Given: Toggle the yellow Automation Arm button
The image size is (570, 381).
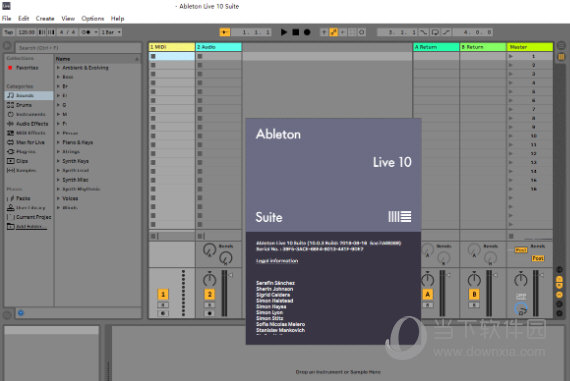Looking at the screenshot, I should (333, 32).
